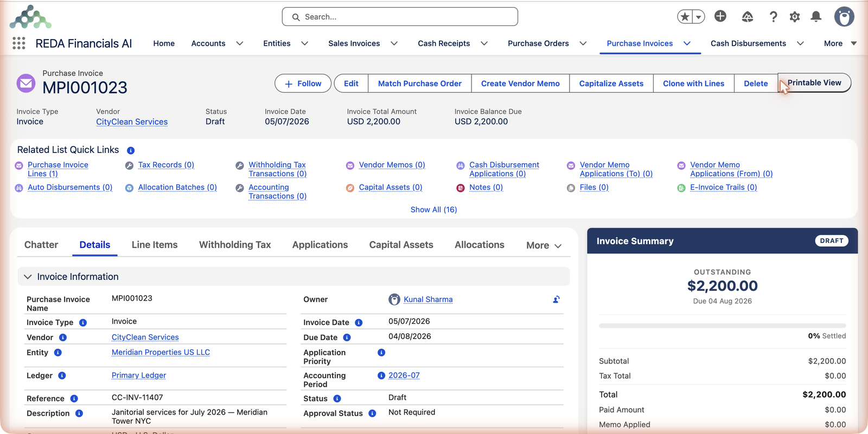Expand the Accounts nav dropdown chevron

(239, 43)
